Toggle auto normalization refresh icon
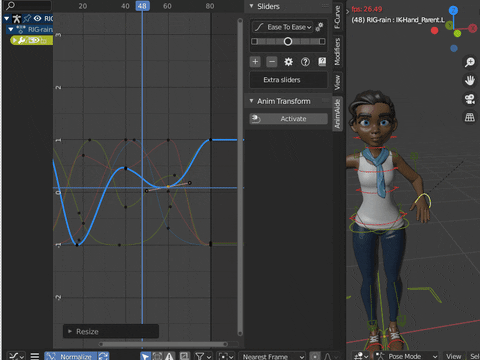Screen dimensions: 480x360 [103, 356]
